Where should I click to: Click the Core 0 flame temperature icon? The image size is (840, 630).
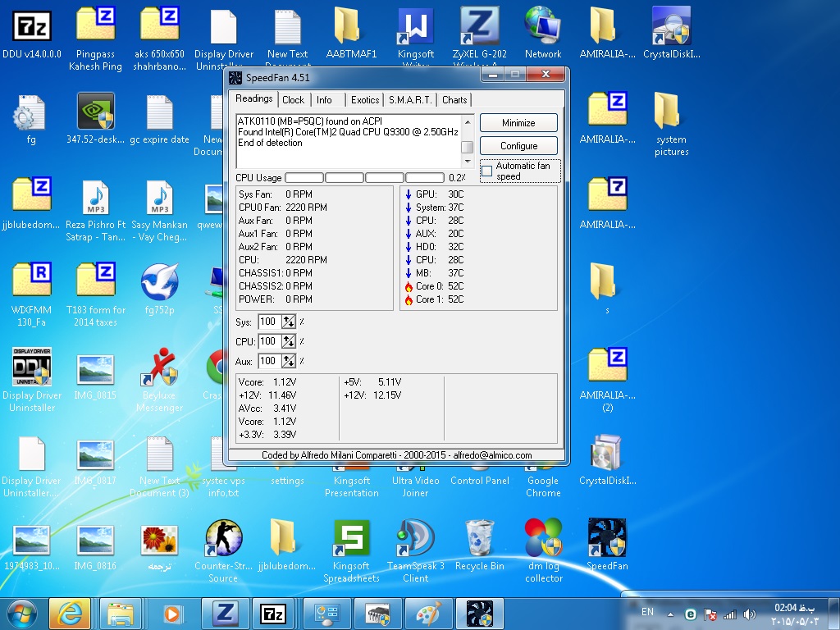[x=409, y=286]
